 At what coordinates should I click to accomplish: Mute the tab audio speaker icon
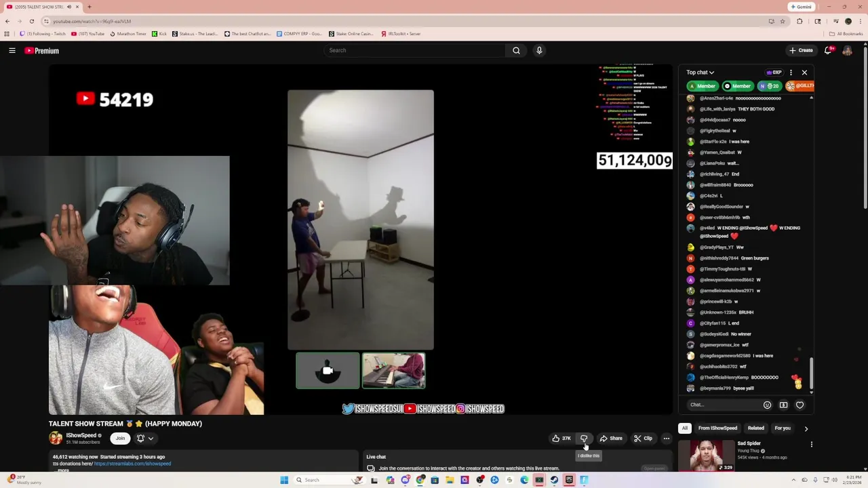(68, 7)
